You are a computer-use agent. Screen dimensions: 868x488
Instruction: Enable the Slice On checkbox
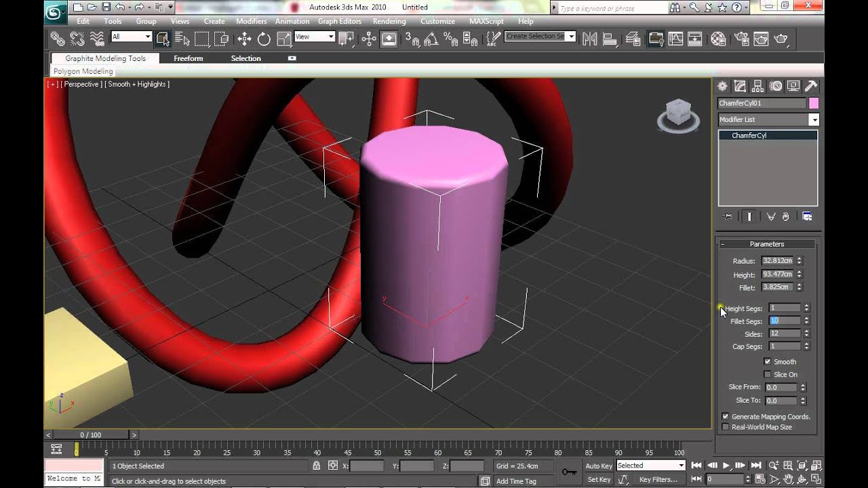[x=768, y=375]
